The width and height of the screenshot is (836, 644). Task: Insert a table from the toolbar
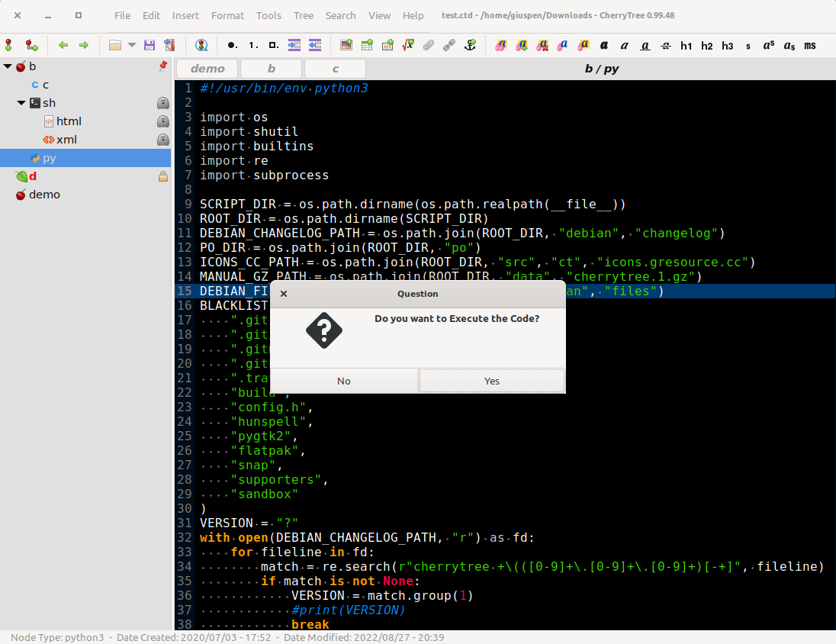tap(367, 46)
